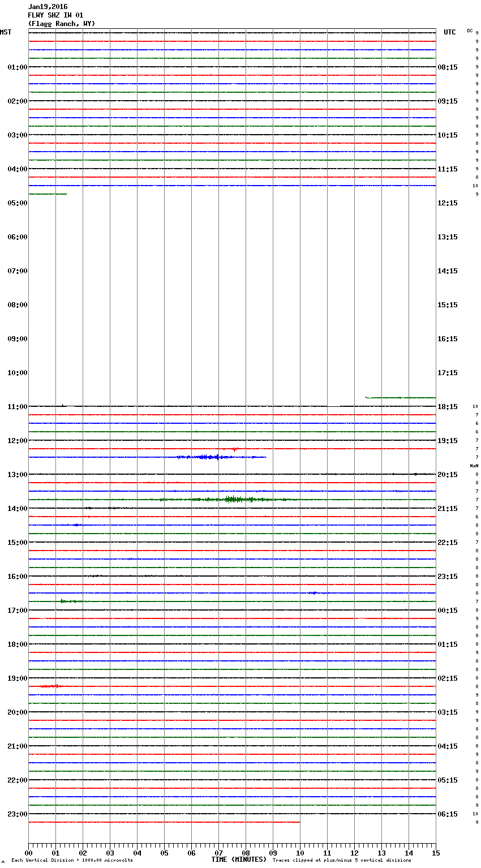Viewport: 481px width, 868px height.
Task: Click the 21:15 UTC time label
Action: point(448,509)
